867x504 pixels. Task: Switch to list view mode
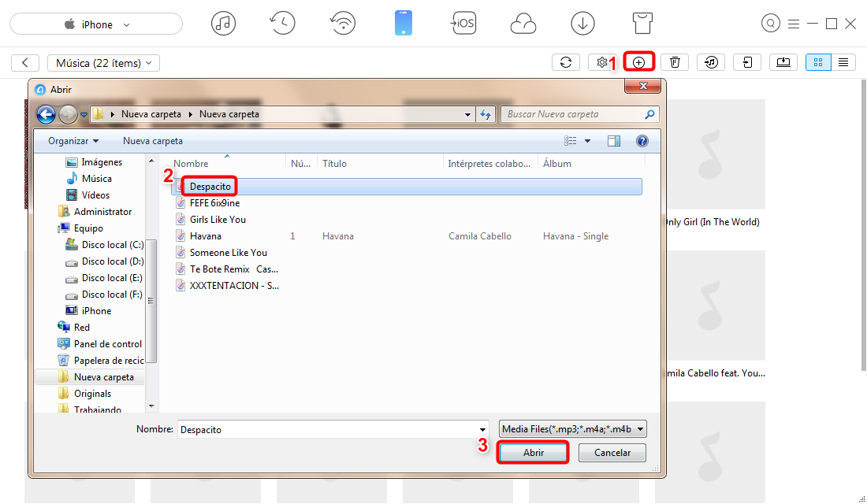click(x=843, y=62)
